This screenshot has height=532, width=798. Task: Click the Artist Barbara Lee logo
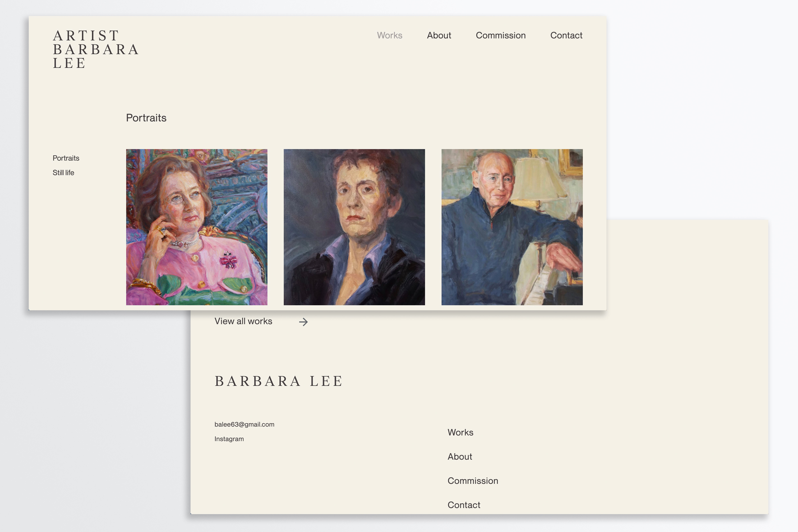point(96,49)
